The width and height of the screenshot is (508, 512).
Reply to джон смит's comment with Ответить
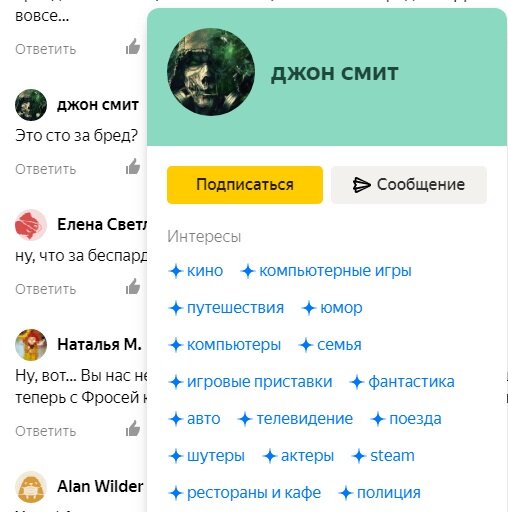(46, 169)
